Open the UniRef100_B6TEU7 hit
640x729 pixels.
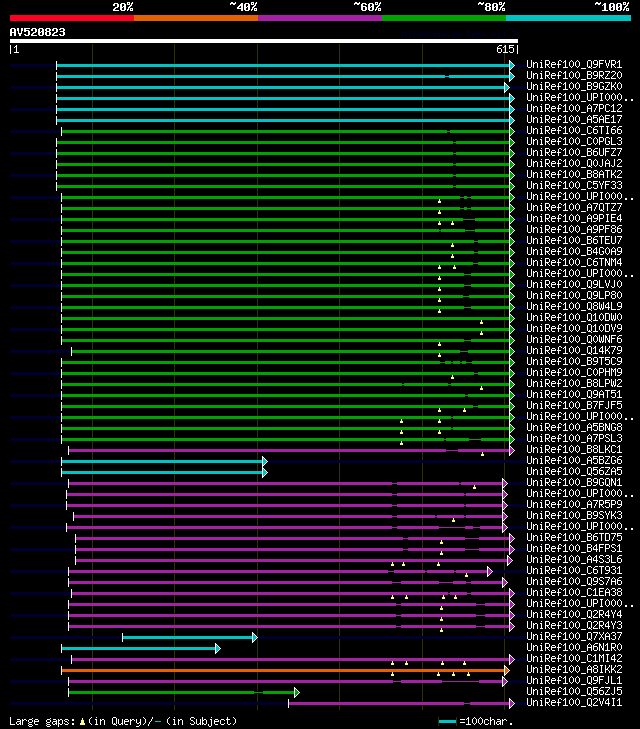[x=574, y=240]
